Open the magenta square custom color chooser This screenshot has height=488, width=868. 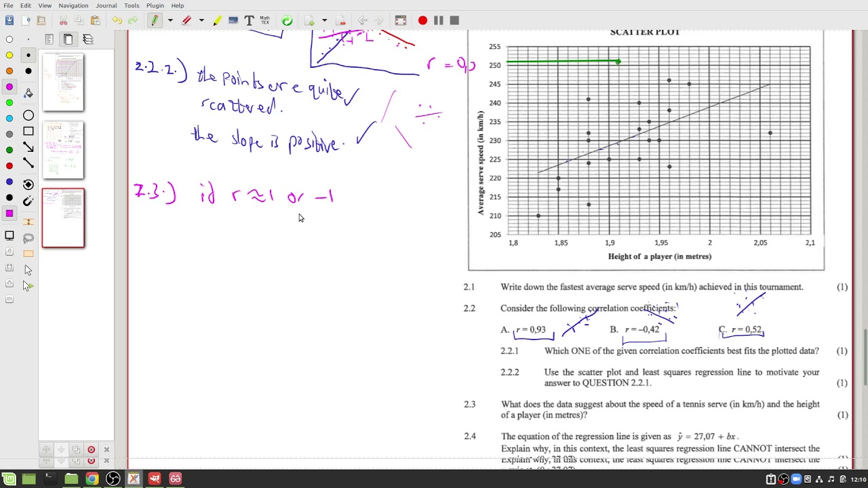[9, 213]
